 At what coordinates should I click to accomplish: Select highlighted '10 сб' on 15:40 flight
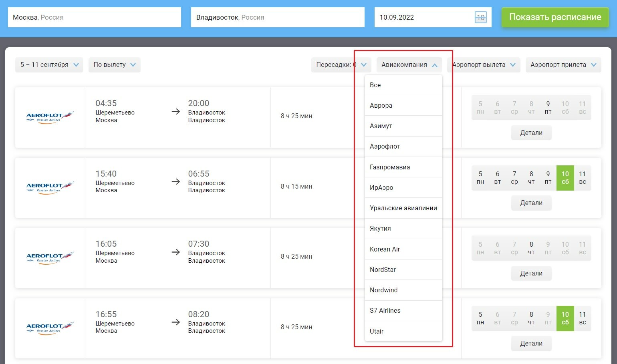(x=565, y=178)
